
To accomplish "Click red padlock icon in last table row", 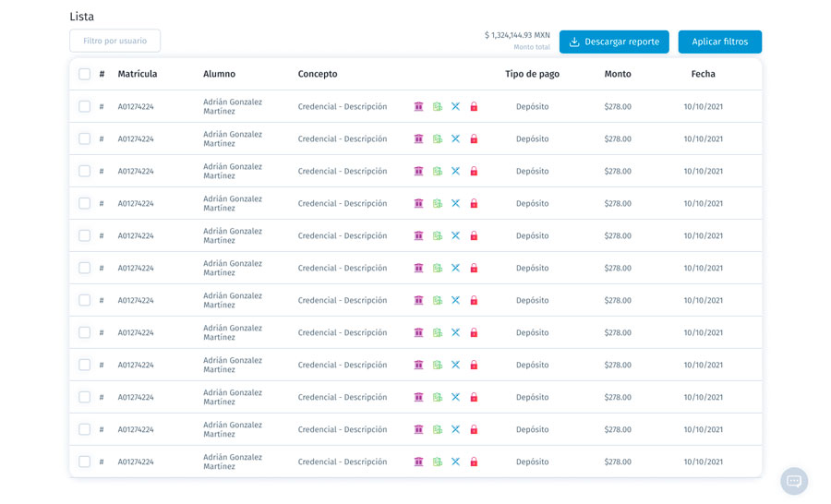I will click(x=474, y=462).
